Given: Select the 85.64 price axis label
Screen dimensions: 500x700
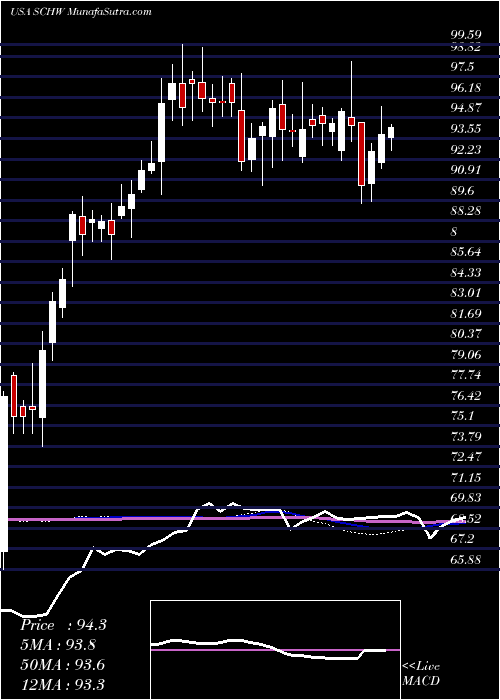Looking at the screenshot, I should pos(466,252).
